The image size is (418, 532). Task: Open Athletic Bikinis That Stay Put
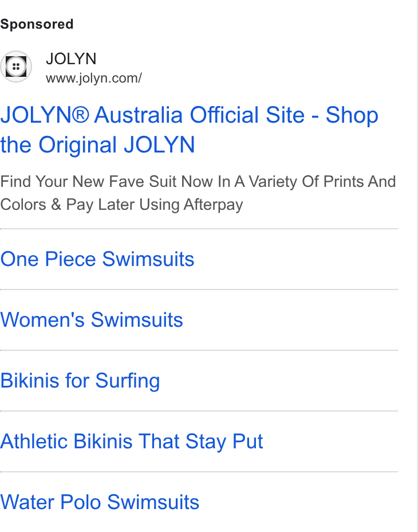(132, 441)
